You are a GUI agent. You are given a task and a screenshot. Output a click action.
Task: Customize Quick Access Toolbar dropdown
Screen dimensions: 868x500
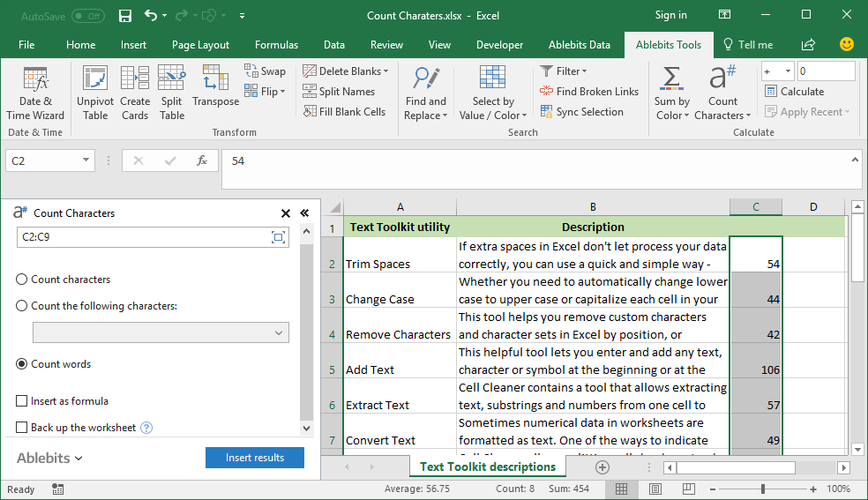tap(242, 16)
